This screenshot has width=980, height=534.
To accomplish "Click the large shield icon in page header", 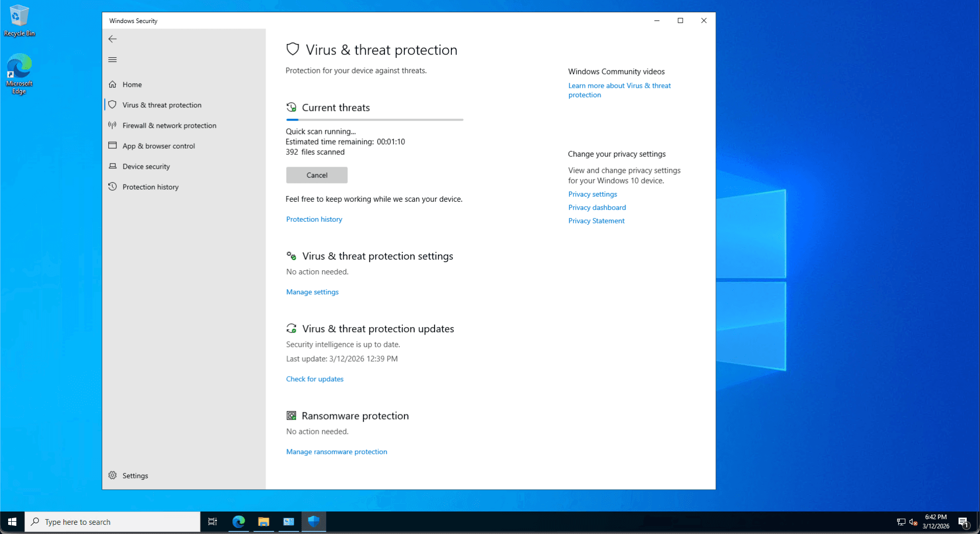I will click(293, 49).
